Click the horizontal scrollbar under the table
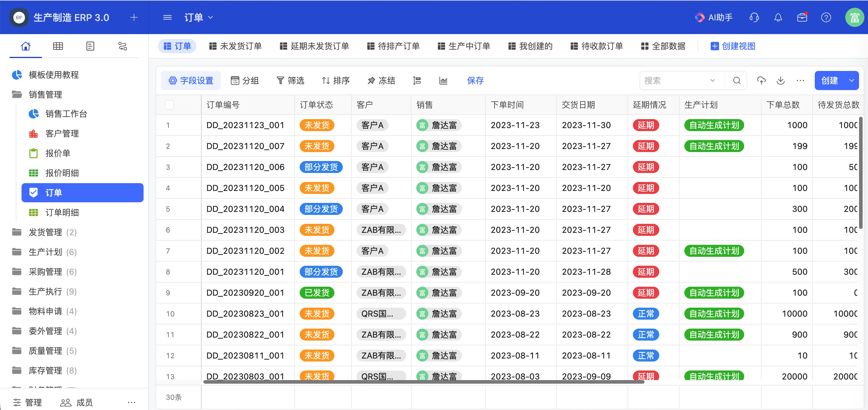868x410 pixels. [x=424, y=382]
